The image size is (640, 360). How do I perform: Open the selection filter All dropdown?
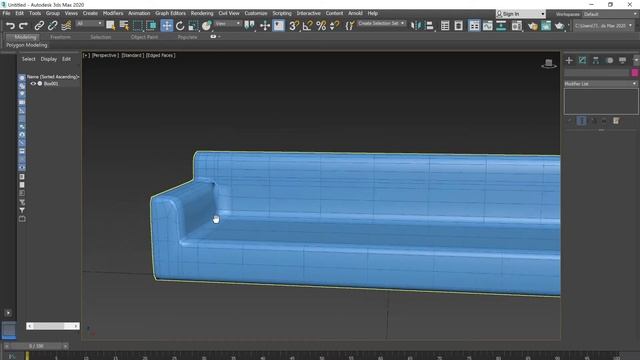pyautogui.click(x=89, y=24)
